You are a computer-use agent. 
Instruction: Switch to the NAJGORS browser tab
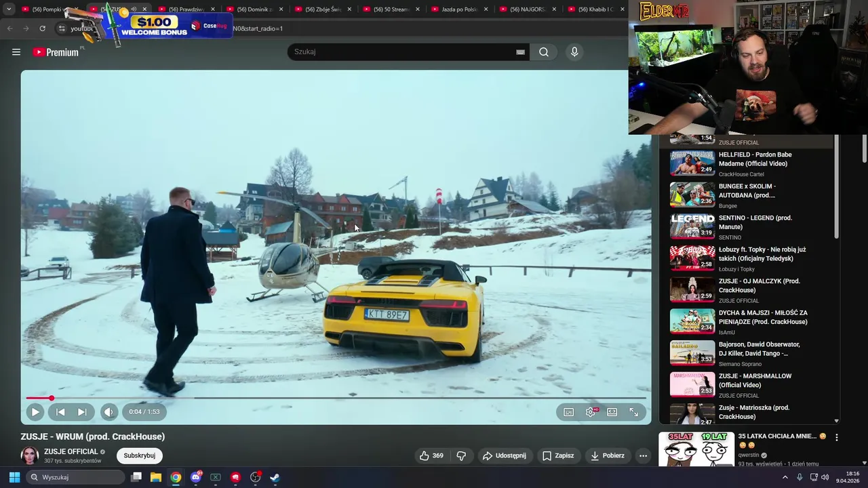[x=528, y=9]
